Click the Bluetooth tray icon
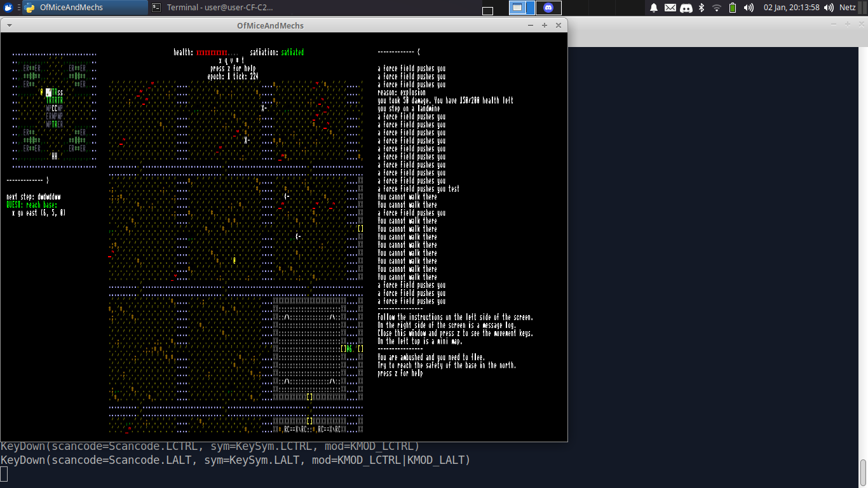The width and height of the screenshot is (868, 488). [x=702, y=8]
